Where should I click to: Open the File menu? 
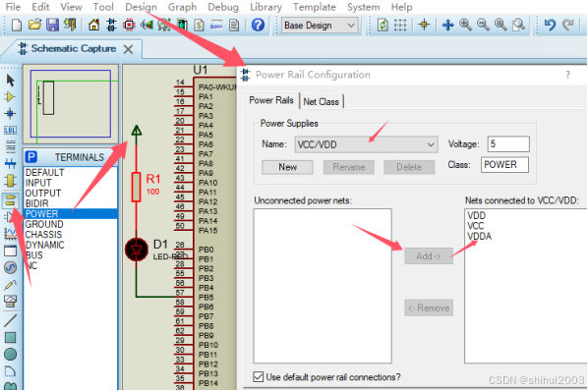[13, 7]
